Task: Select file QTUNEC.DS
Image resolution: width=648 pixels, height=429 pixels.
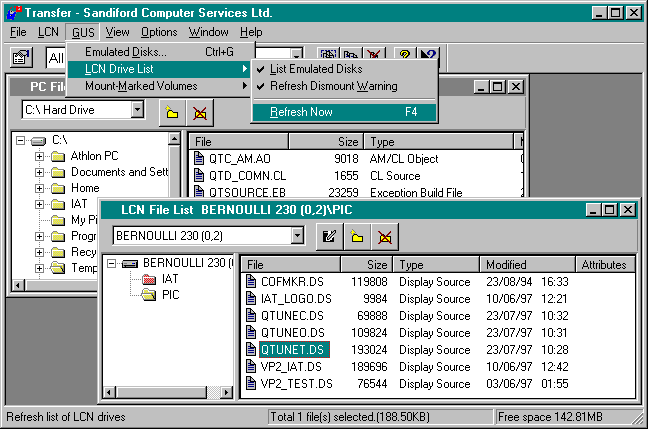Action: pyautogui.click(x=292, y=316)
